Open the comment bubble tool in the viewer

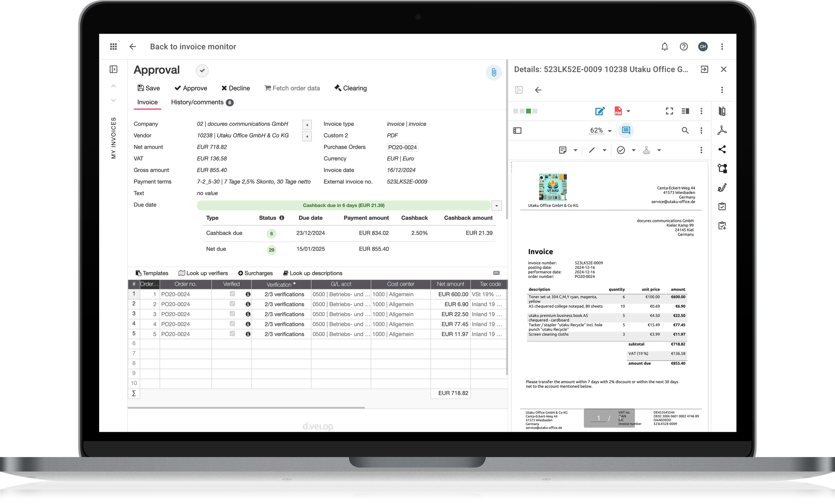(x=626, y=130)
